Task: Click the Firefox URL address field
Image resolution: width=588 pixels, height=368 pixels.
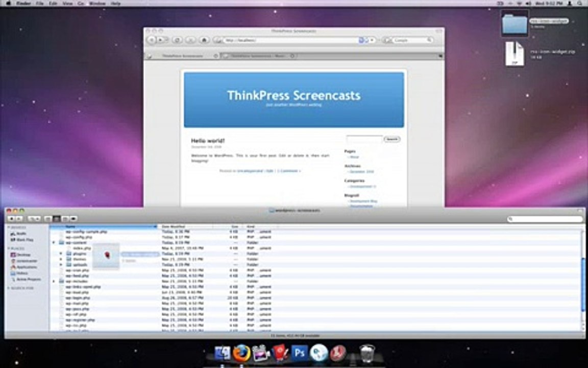Action: [x=290, y=40]
